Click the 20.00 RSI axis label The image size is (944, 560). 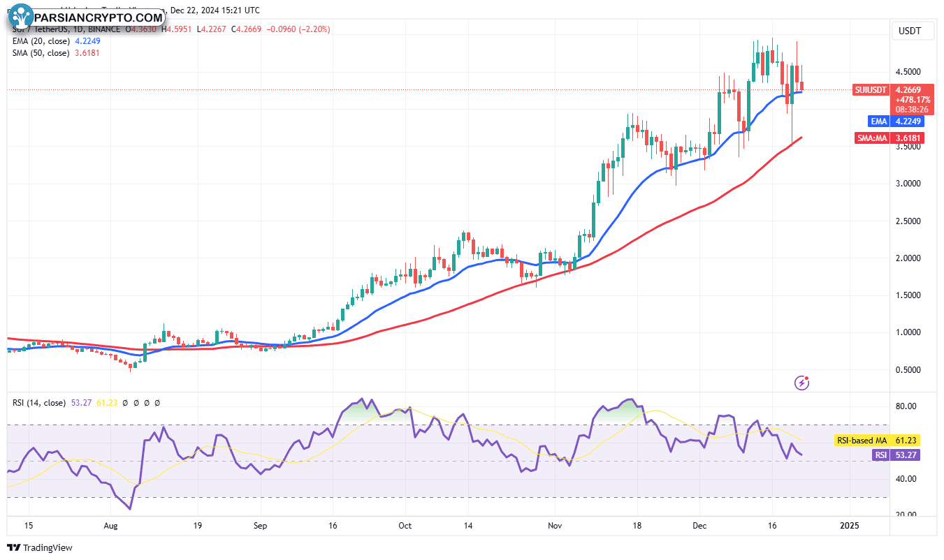pyautogui.click(x=906, y=515)
